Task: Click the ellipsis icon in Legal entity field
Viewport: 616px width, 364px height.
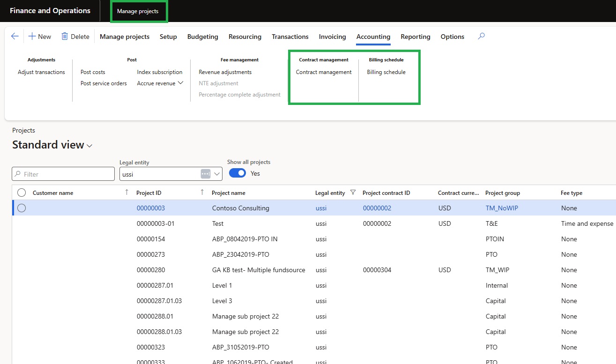Action: click(x=205, y=174)
